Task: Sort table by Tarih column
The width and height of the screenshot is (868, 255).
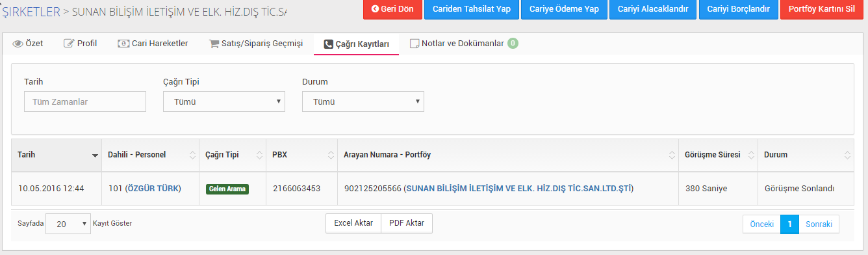Action: coord(57,155)
